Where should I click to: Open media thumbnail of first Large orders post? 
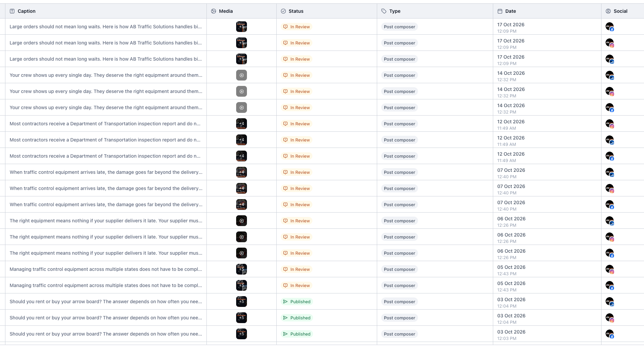click(242, 27)
